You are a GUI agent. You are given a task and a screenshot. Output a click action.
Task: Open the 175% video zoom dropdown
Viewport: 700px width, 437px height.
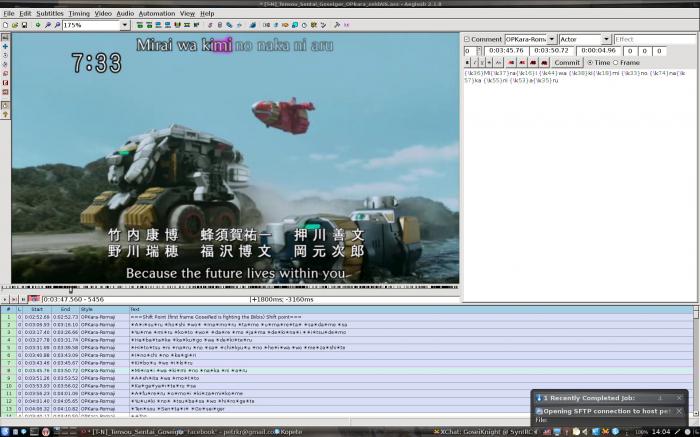point(125,25)
